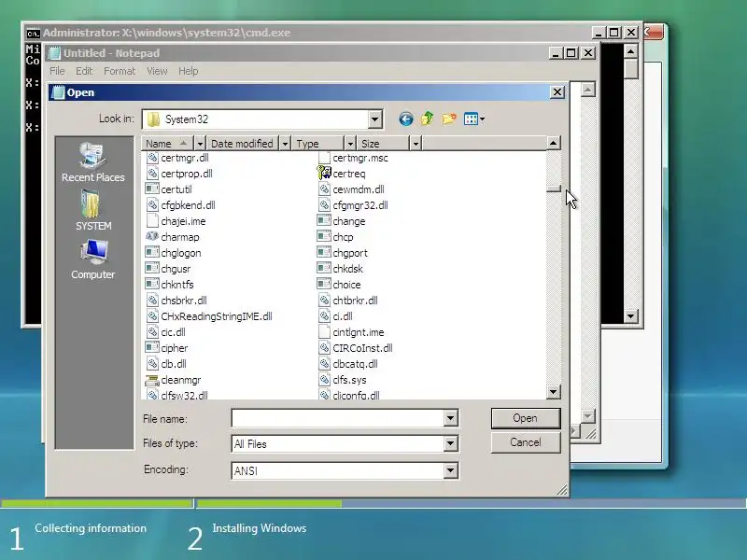Viewport: 747px width, 560px height.
Task: Open Notepad's View menu
Action: pyautogui.click(x=157, y=71)
